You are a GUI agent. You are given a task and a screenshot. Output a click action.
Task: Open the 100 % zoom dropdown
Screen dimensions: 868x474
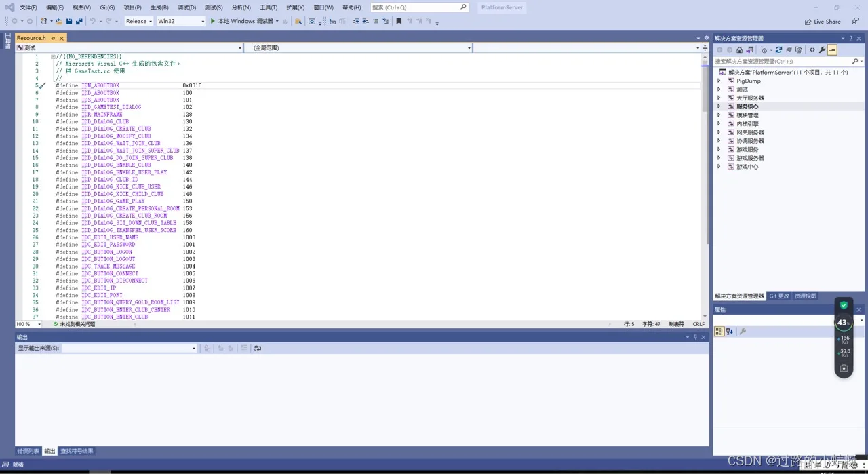click(28, 324)
